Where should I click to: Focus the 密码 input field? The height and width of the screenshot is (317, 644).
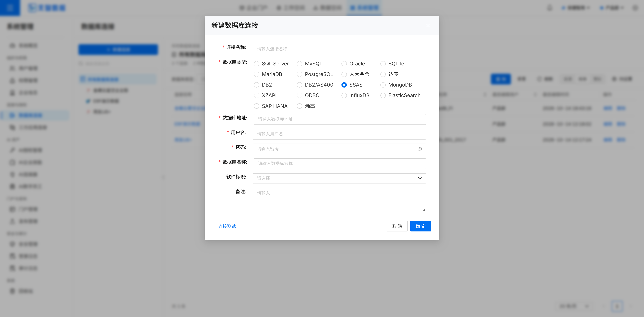(x=339, y=149)
